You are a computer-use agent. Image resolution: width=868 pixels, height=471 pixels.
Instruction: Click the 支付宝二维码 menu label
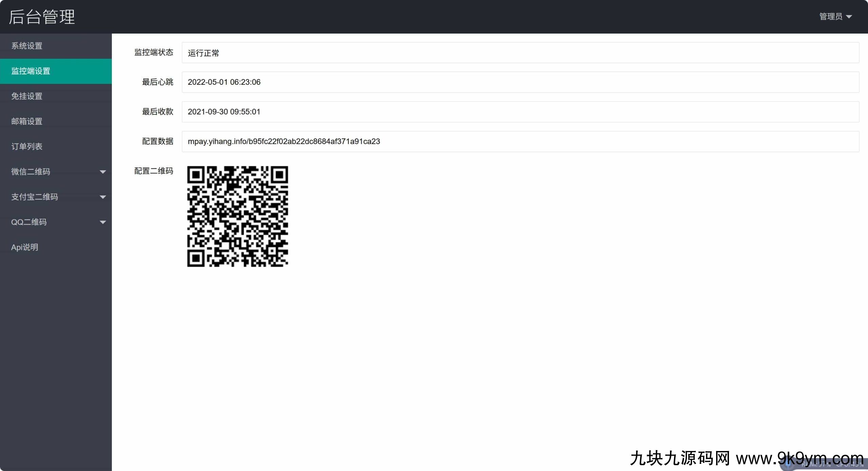tap(35, 197)
